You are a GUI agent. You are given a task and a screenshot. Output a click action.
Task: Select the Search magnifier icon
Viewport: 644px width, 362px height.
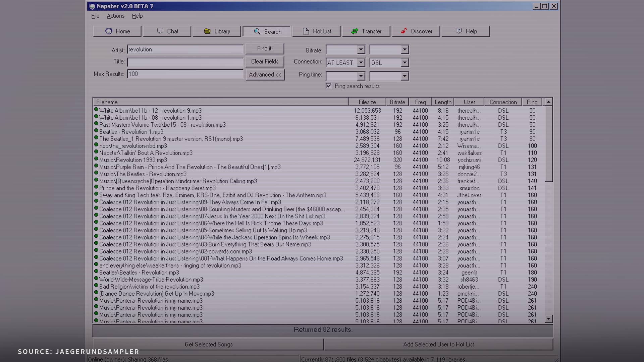click(x=257, y=32)
